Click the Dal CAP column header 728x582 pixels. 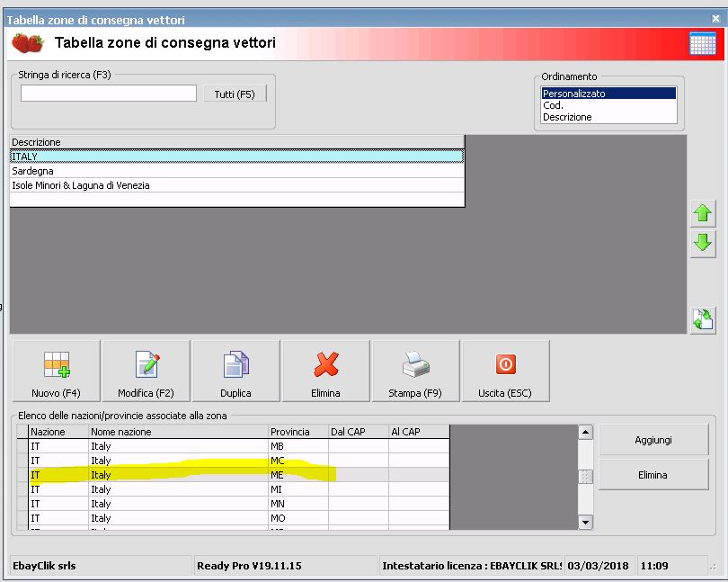(x=359, y=432)
